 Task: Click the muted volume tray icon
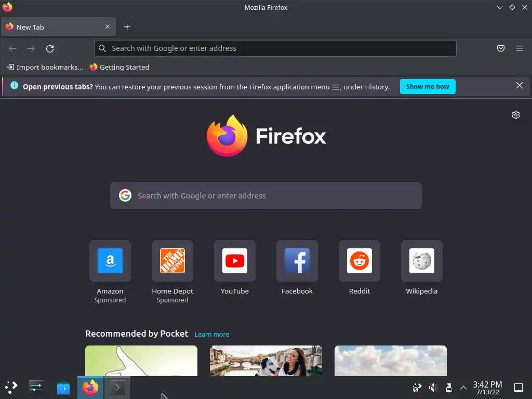[x=433, y=388]
